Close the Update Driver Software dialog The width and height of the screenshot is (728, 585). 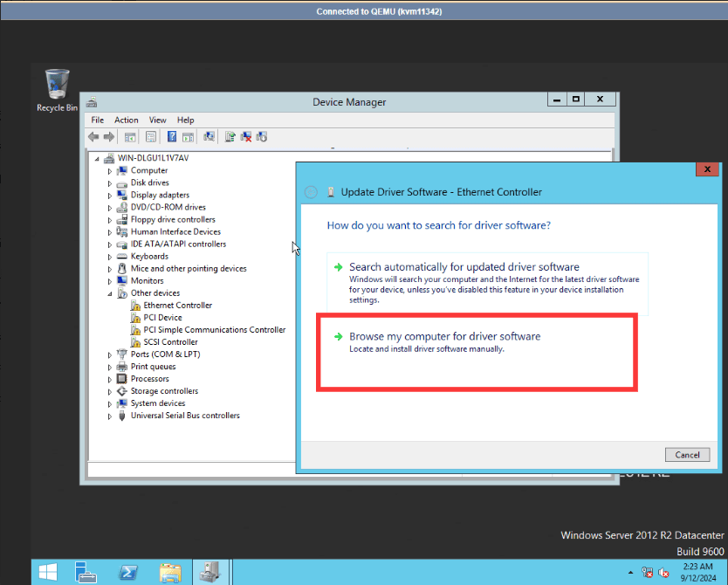(707, 169)
